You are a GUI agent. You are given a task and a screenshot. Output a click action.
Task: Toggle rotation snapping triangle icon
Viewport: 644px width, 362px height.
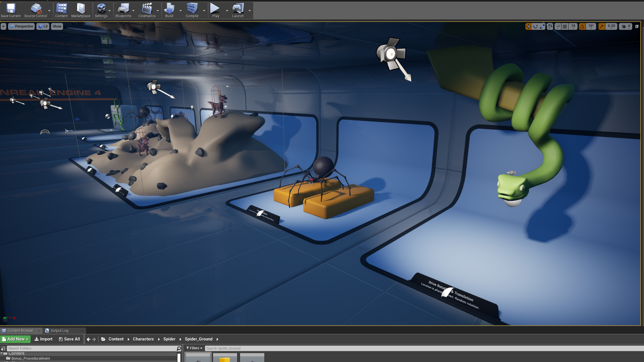pyautogui.click(x=582, y=26)
